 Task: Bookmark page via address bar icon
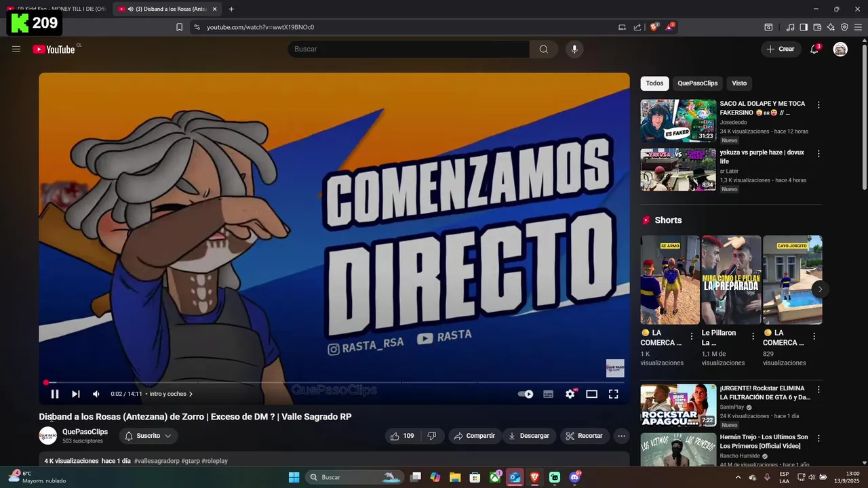point(179,27)
